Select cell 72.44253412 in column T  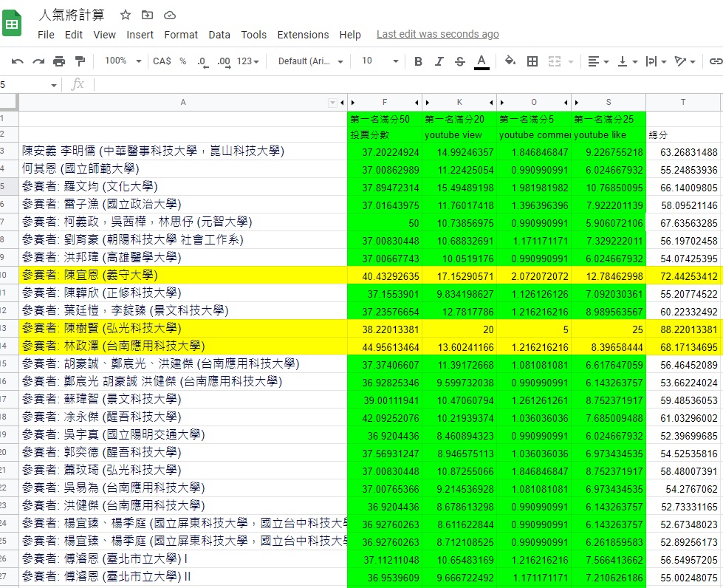click(x=683, y=276)
